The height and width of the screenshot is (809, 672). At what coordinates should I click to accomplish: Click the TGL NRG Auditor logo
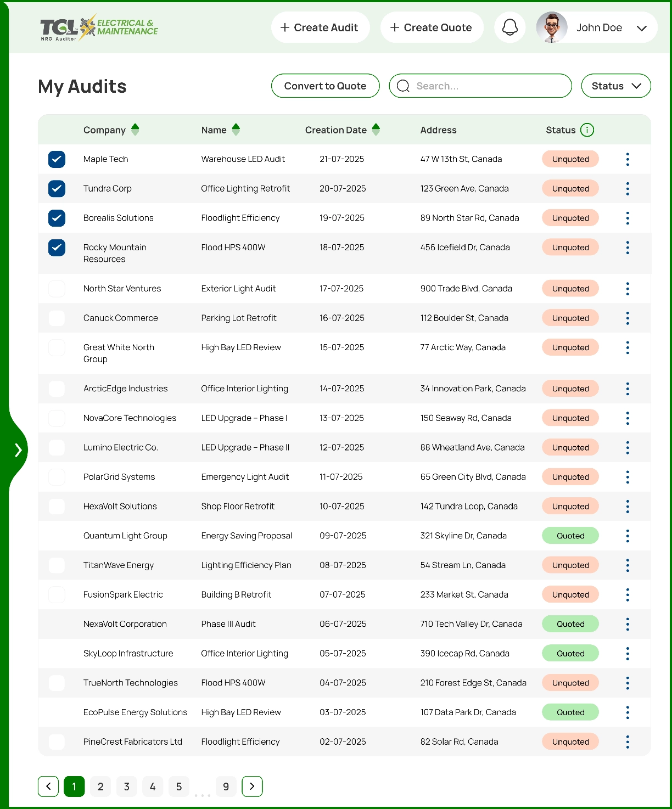coord(98,27)
